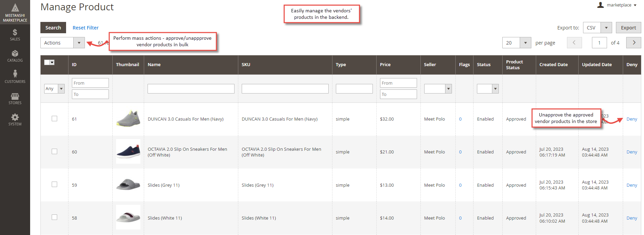
Task: Deny the DUNCAN 3.0 Casuals product
Action: pyautogui.click(x=632, y=119)
